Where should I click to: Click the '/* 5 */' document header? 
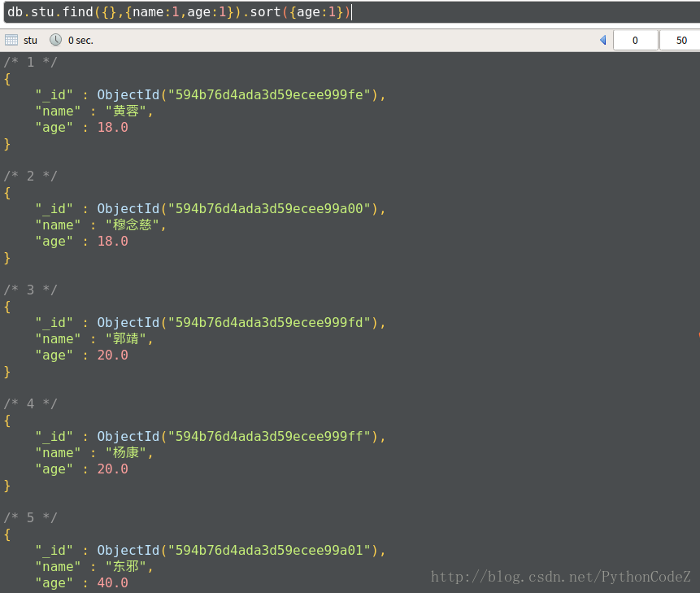pyautogui.click(x=30, y=517)
